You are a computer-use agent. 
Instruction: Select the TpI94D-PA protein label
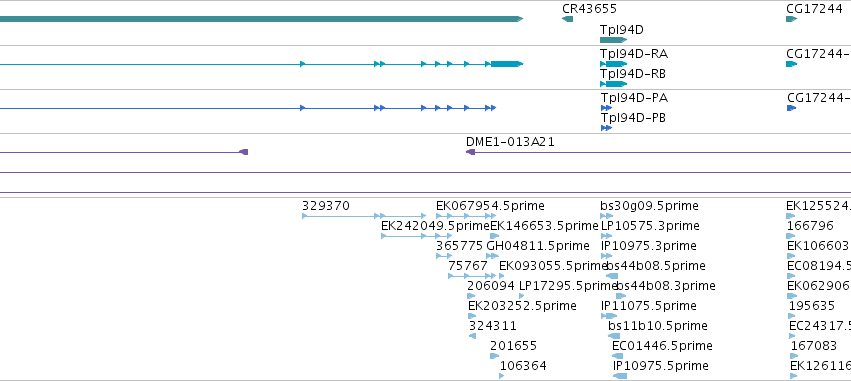(x=634, y=98)
